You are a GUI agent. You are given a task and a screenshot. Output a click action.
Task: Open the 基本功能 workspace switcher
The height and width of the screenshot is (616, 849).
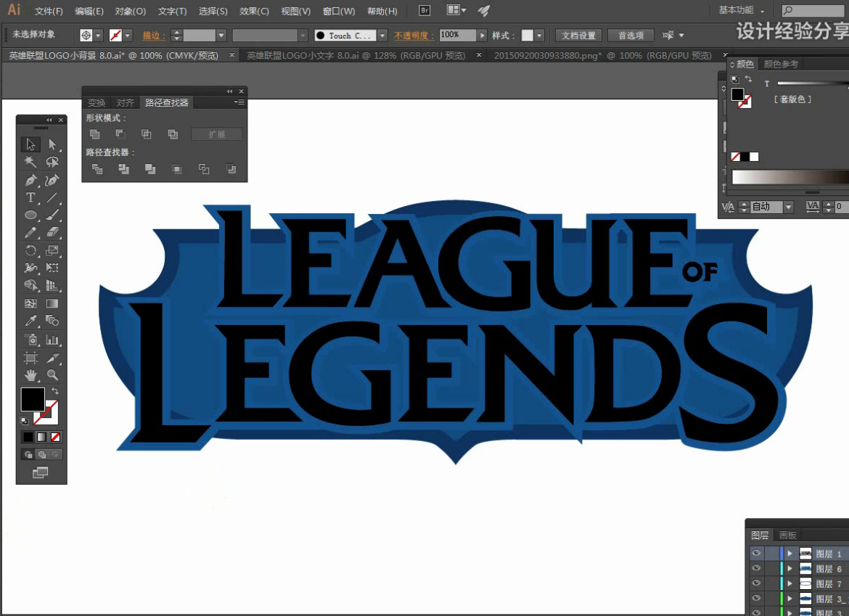pos(742,9)
